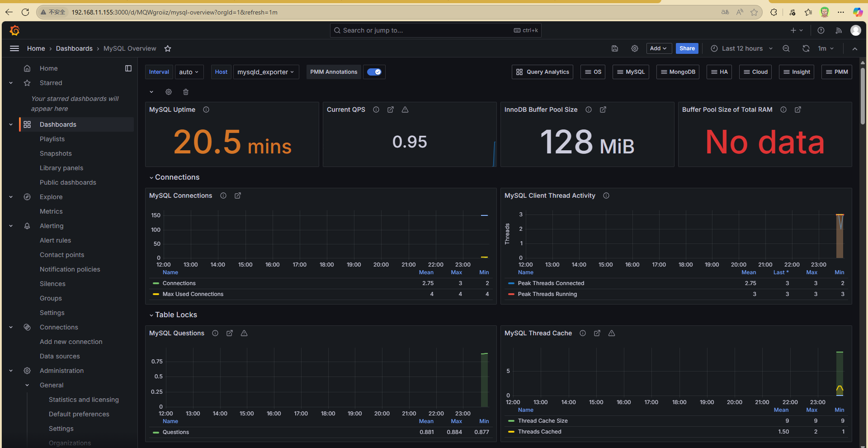868x448 pixels.
Task: Open the MongoDB dashboards link
Action: coord(678,72)
